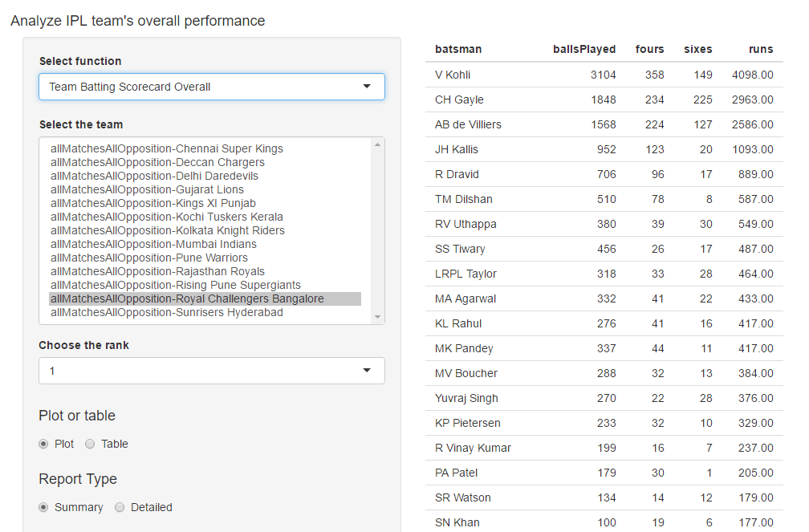
Task: Open the Choose the rank dropdown
Action: point(201,371)
